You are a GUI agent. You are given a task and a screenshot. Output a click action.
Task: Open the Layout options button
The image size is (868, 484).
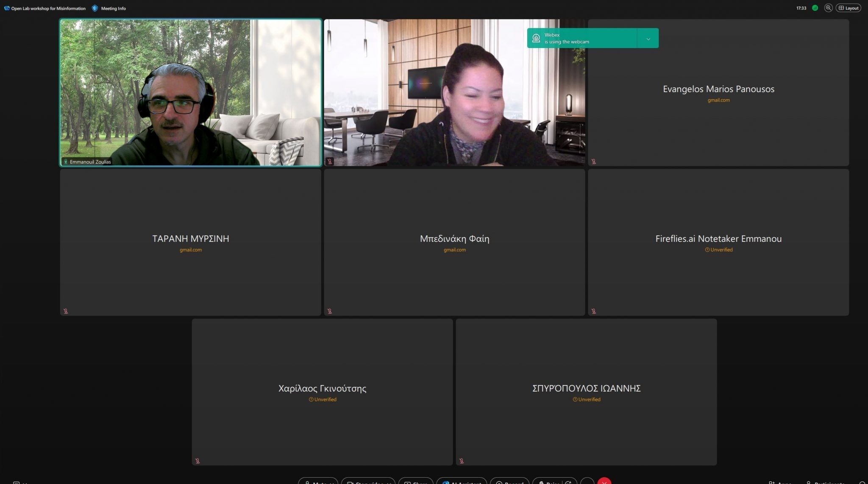click(x=849, y=8)
